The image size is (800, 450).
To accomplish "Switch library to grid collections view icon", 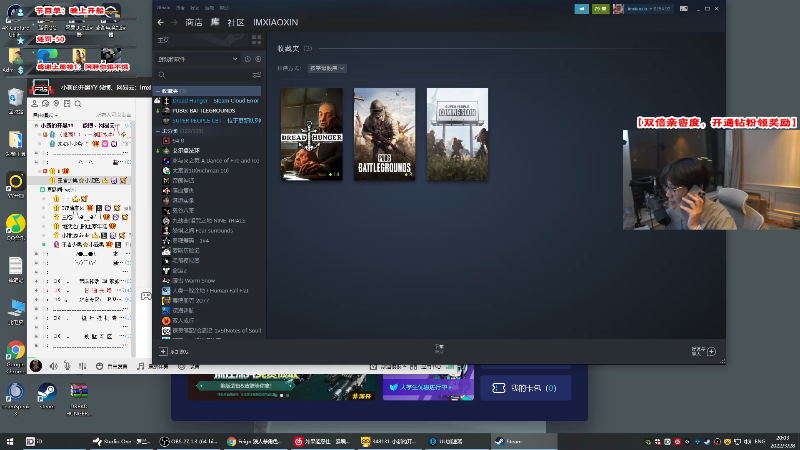I will coord(256,40).
